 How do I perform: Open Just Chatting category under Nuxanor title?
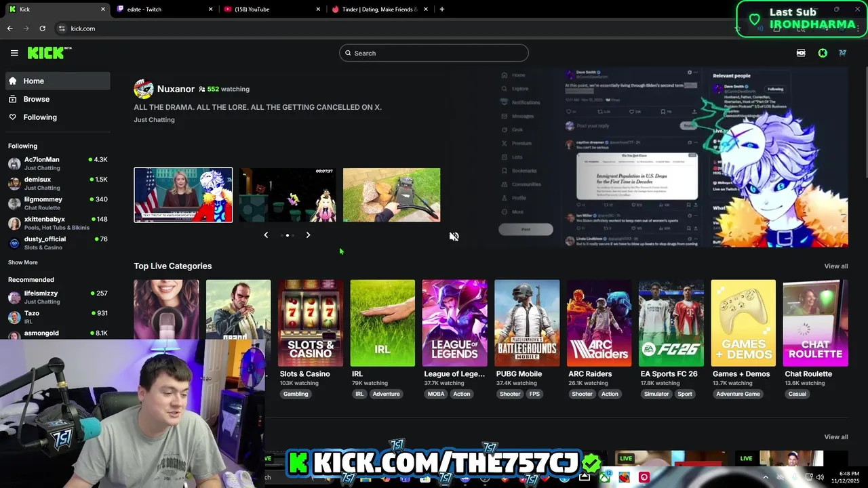[154, 120]
